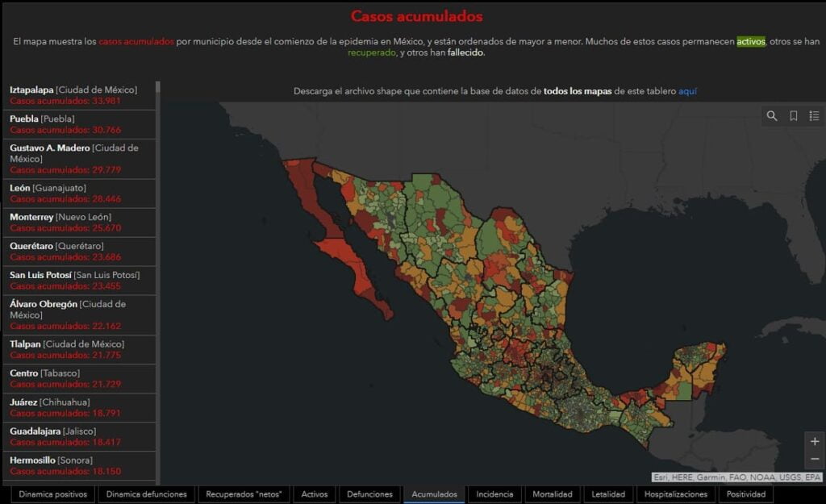Screen dimensions: 826x504
Task: Switch to the Letalidad tab
Action: (608, 494)
